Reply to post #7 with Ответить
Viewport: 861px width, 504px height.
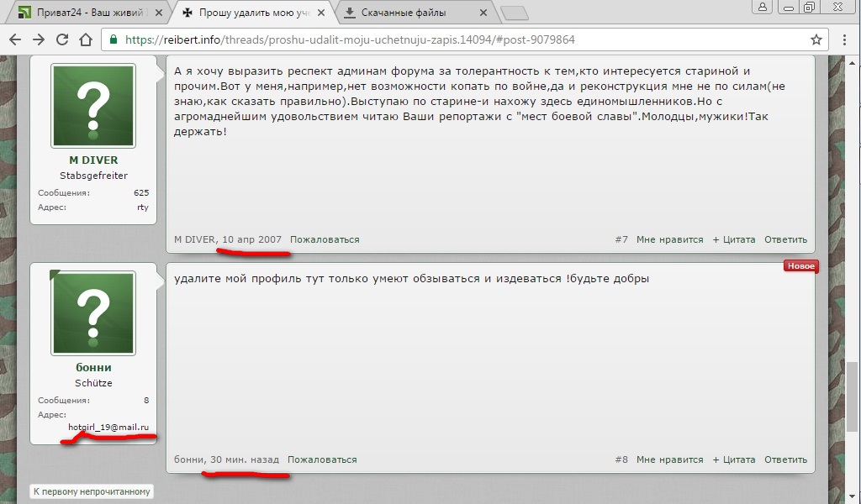coord(786,239)
